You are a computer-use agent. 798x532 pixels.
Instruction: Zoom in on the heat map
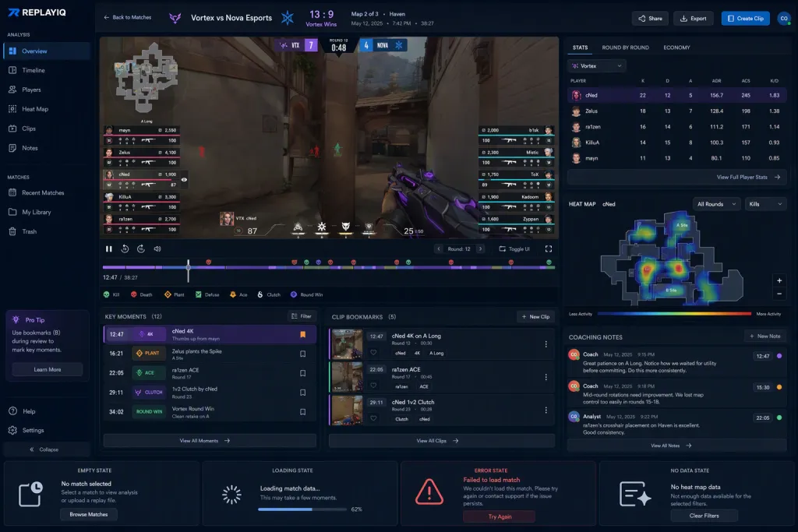pos(779,280)
